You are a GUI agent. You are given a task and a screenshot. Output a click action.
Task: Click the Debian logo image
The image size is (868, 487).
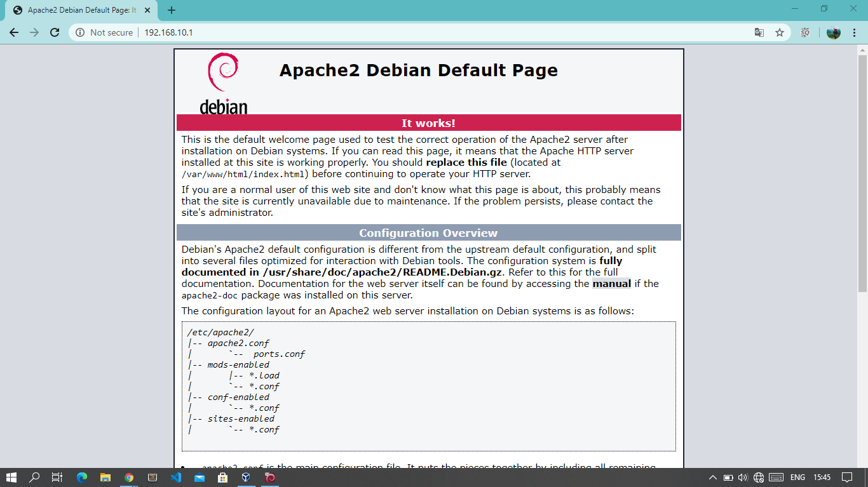click(223, 84)
